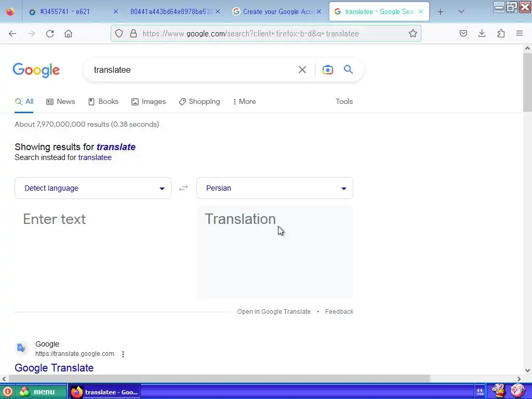The width and height of the screenshot is (532, 399).
Task: Search by image with camera icon
Action: pos(327,70)
